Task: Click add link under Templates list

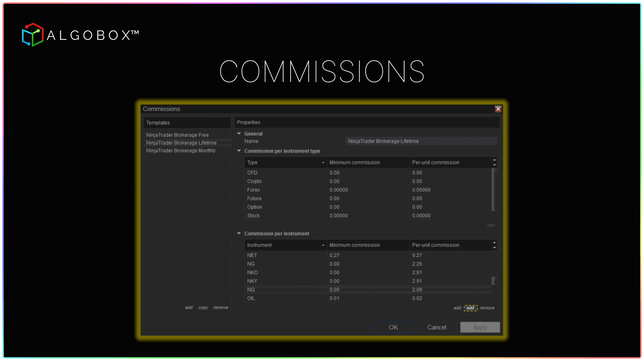Action: pos(189,308)
